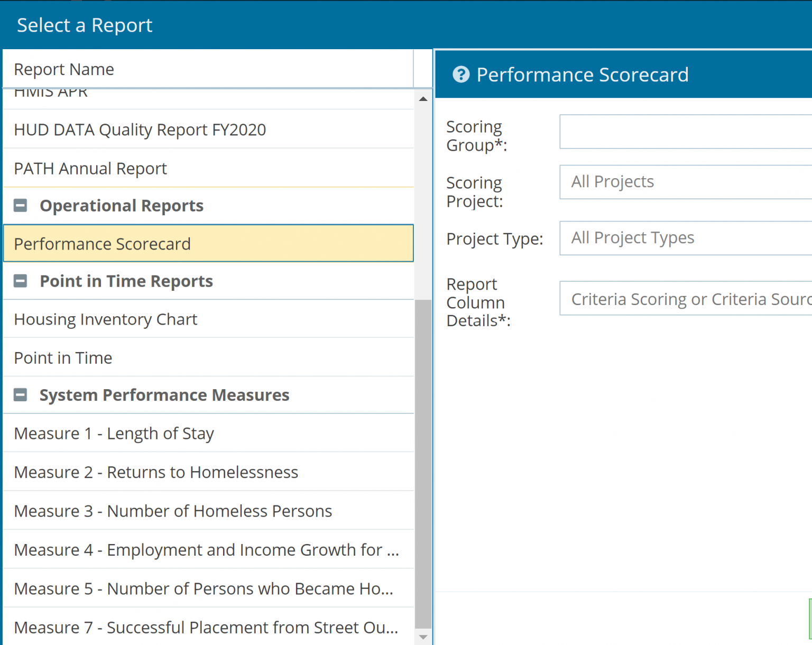
Task: Collapse the Point in Time Reports section
Action: 20,281
